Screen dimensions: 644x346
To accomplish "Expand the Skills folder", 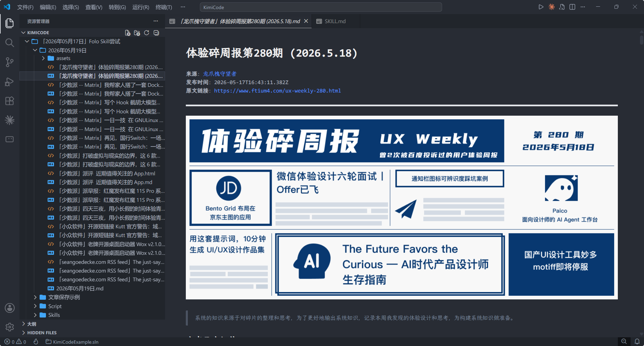I will click(35, 315).
